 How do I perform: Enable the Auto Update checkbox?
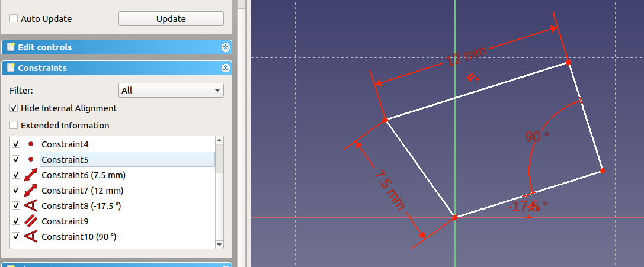[x=14, y=19]
